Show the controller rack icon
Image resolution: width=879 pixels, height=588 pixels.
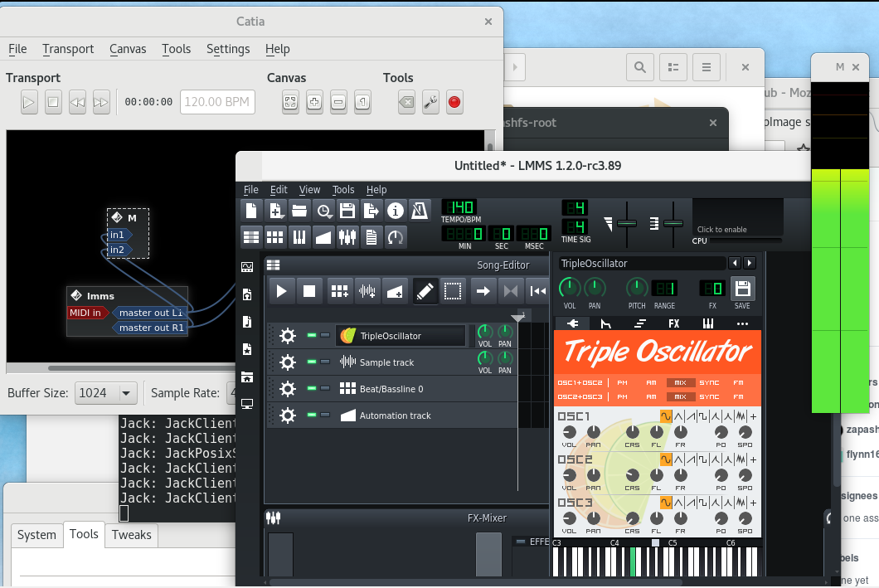pos(396,237)
